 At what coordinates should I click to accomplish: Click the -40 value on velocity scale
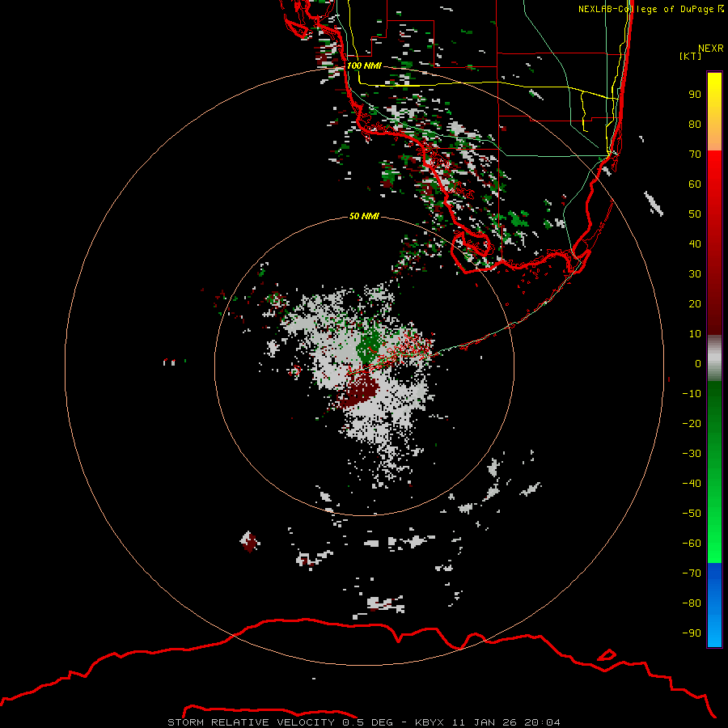[692, 484]
